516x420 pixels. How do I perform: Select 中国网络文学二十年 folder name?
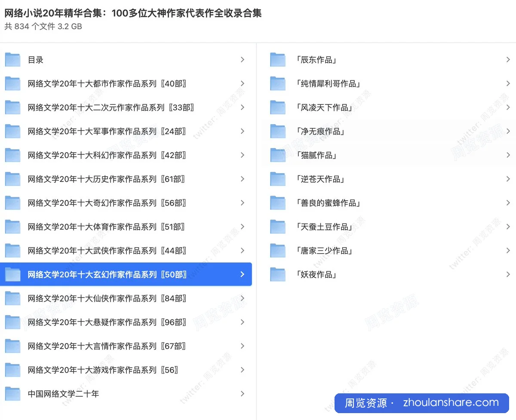click(64, 394)
